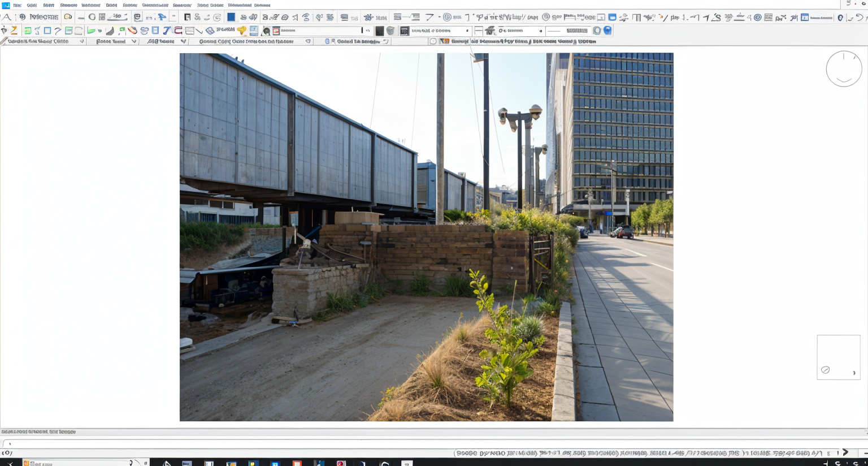Open the first menu in the menu bar
Image resolution: width=868 pixels, height=466 pixels.
(x=17, y=5)
